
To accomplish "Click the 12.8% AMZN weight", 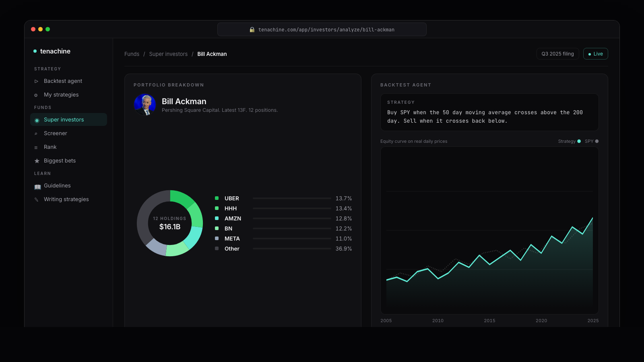I will click(x=344, y=218).
